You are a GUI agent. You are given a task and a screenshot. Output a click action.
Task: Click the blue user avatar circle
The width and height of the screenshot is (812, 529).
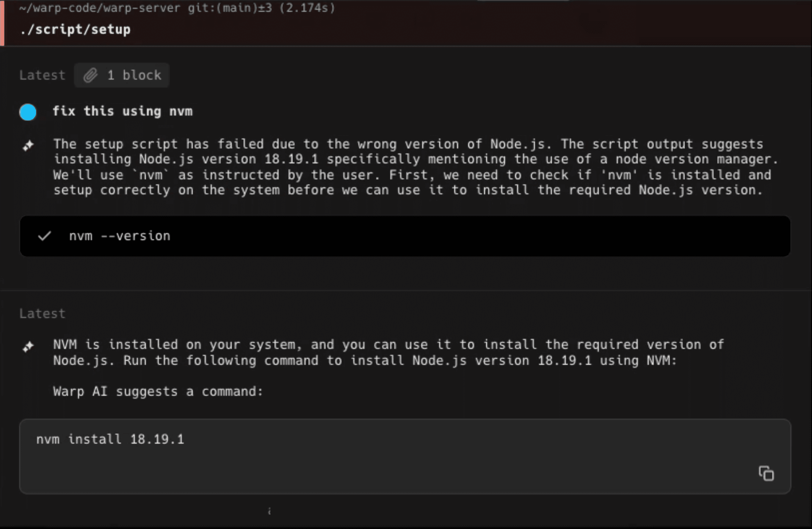click(28, 112)
